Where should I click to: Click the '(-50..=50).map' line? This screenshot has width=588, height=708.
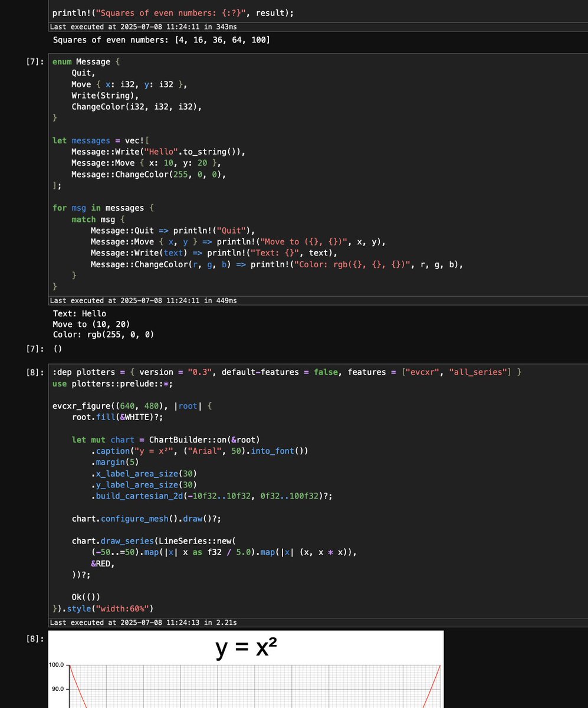pyautogui.click(x=224, y=552)
